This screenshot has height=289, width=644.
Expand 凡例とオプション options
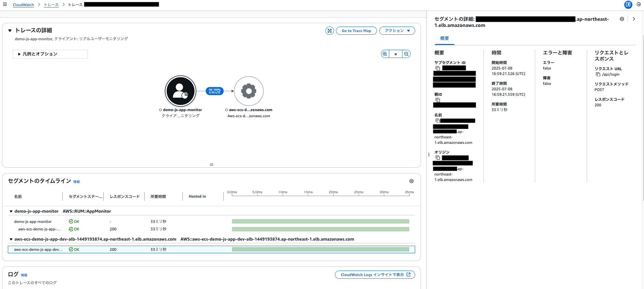point(50,54)
